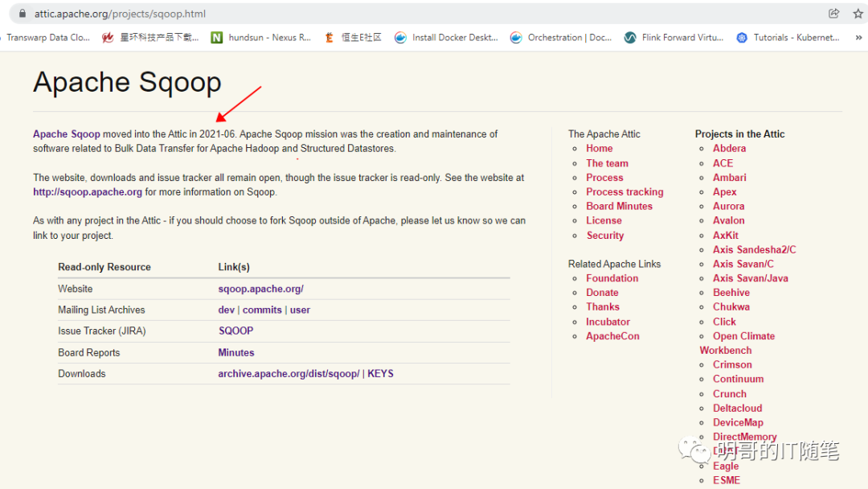The width and height of the screenshot is (868, 489).
Task: Click the share page icon
Action: click(833, 14)
